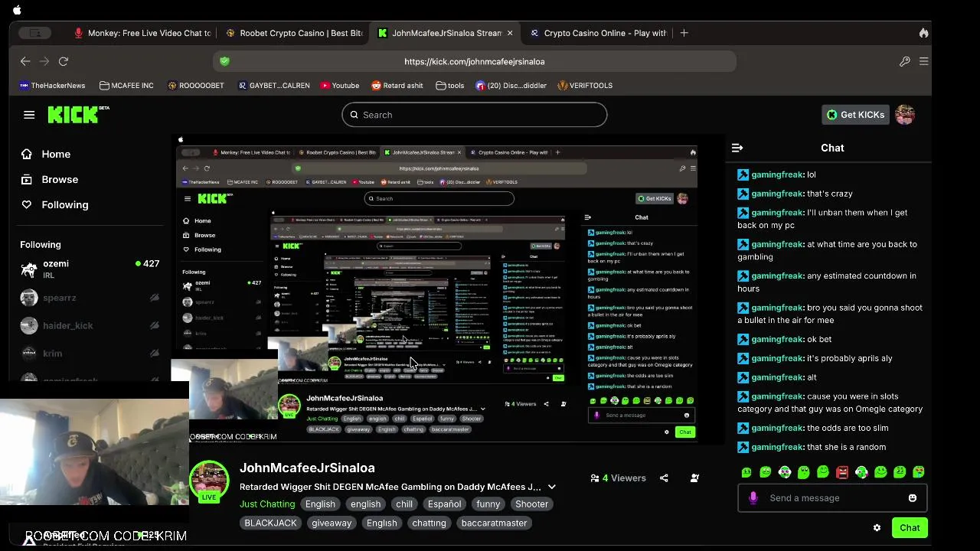Click the follow user icon beside share

coord(694,478)
